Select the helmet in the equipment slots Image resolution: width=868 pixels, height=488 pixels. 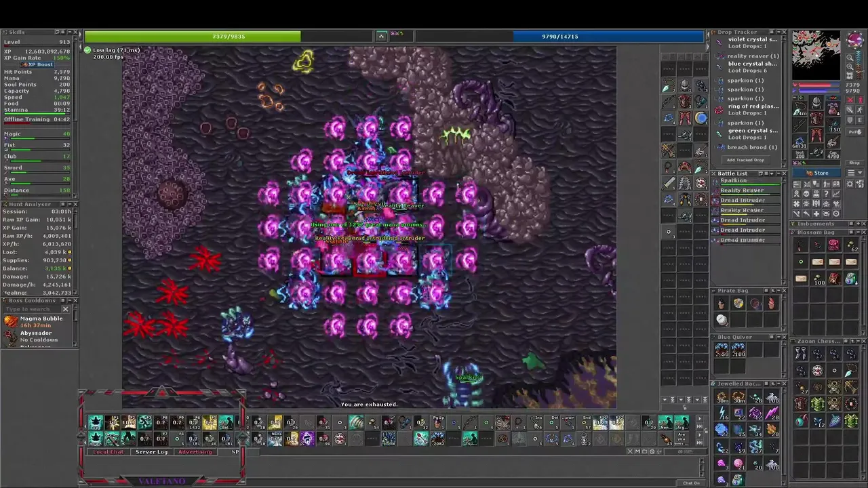[x=816, y=102]
